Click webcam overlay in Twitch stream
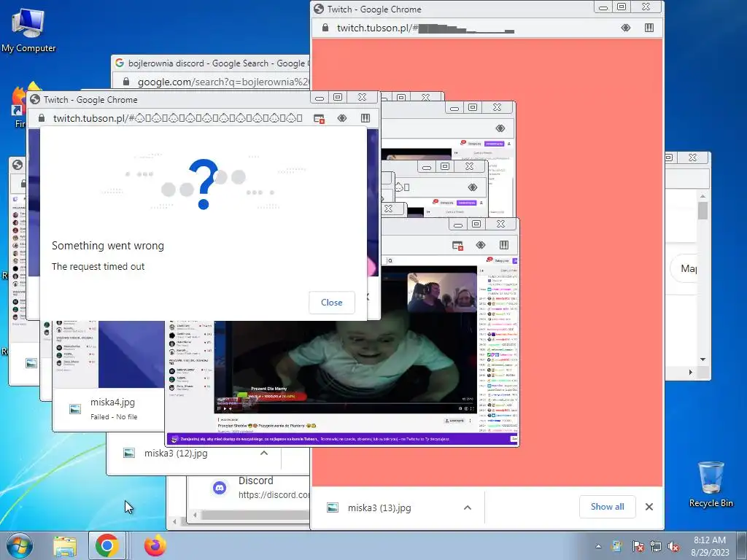This screenshot has width=747, height=560. pos(442,292)
